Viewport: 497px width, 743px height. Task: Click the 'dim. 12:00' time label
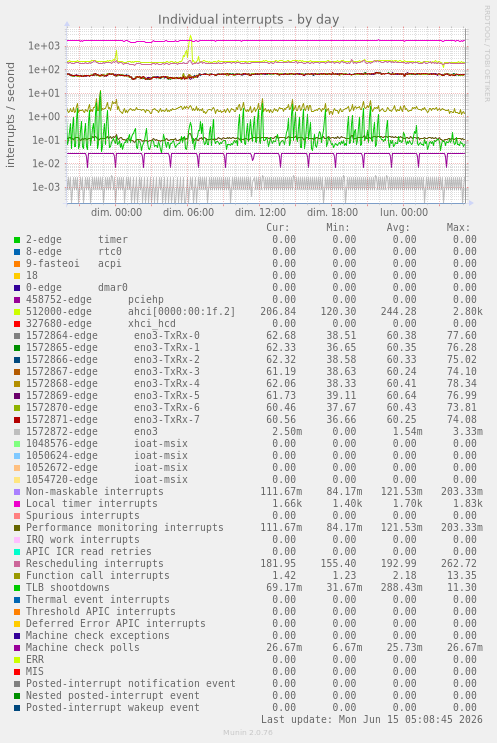click(260, 212)
